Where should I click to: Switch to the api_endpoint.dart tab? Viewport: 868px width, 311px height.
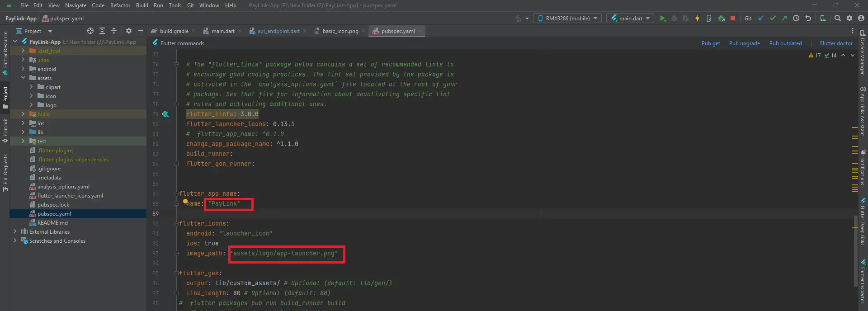278,31
